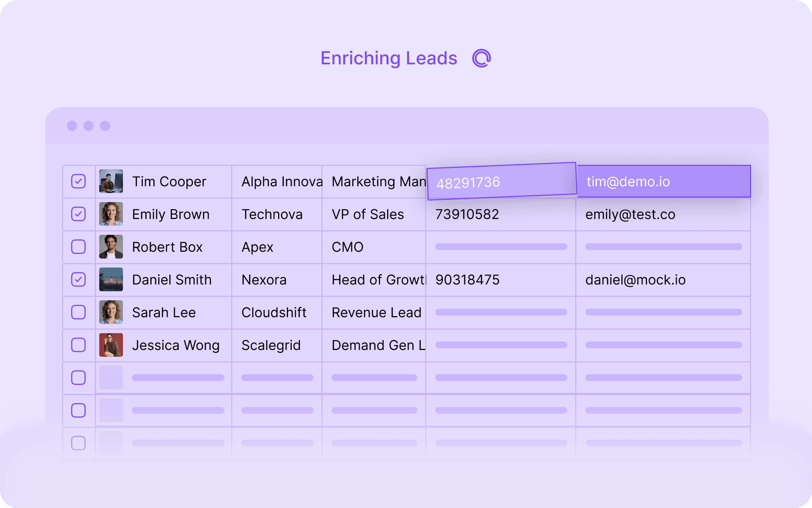Click Emily Brown's profile picture
Image resolution: width=812 pixels, height=508 pixels.
[111, 214]
